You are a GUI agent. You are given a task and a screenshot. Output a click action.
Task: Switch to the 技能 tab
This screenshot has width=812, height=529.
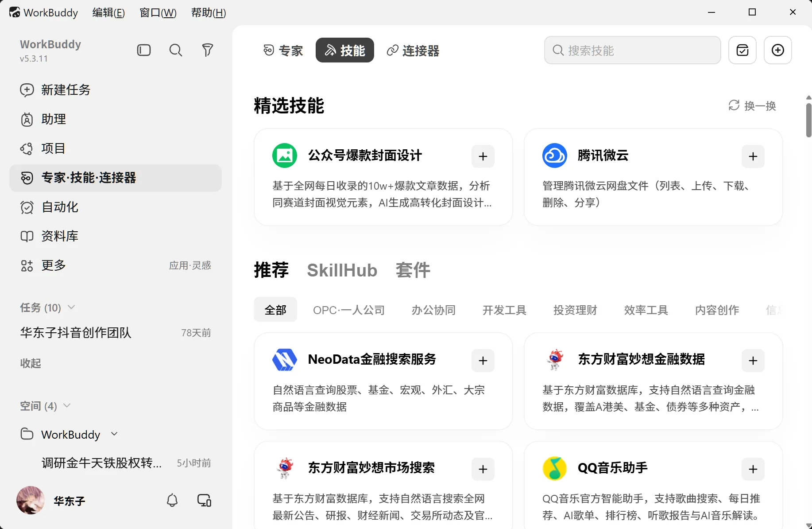(x=345, y=51)
